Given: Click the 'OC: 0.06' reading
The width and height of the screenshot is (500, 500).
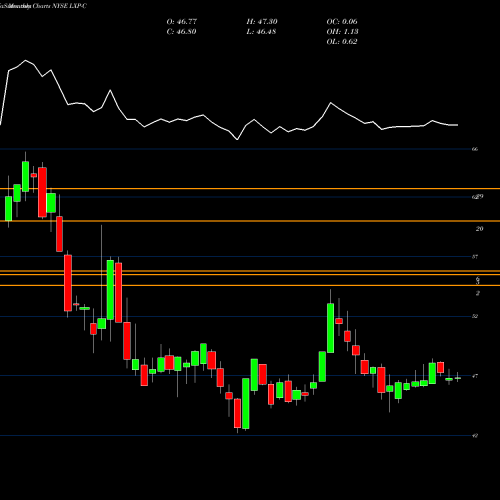Looking at the screenshot, I should pos(342,22).
